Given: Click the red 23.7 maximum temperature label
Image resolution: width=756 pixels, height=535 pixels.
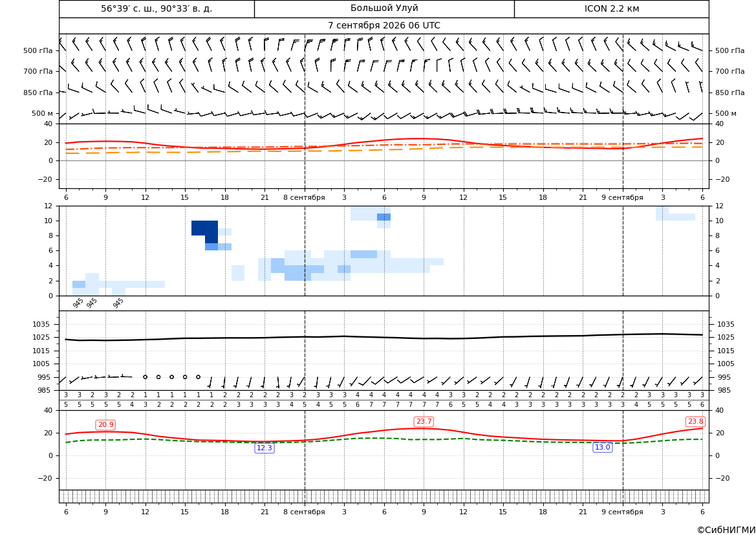Looking at the screenshot, I should pyautogui.click(x=424, y=421).
